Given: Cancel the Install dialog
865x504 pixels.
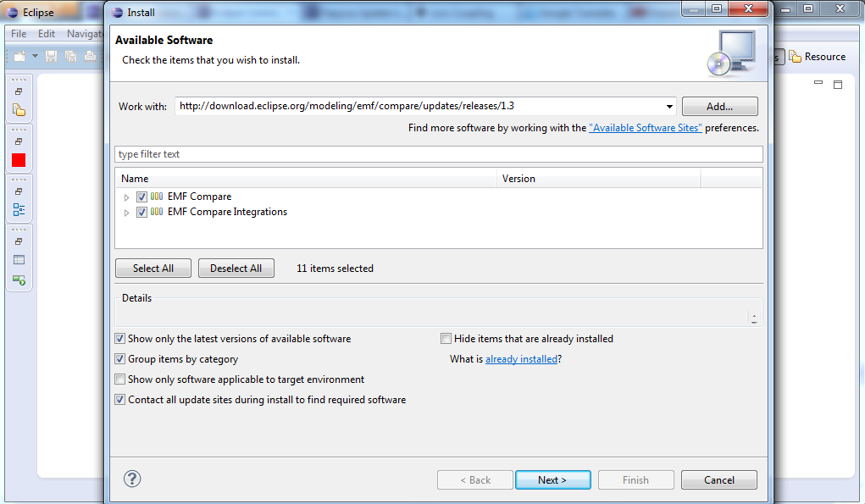Looking at the screenshot, I should (718, 479).
